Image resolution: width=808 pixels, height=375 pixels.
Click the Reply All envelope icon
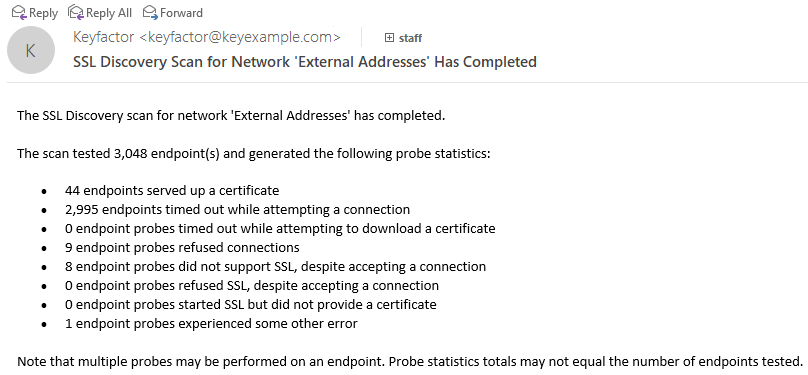pyautogui.click(x=75, y=12)
